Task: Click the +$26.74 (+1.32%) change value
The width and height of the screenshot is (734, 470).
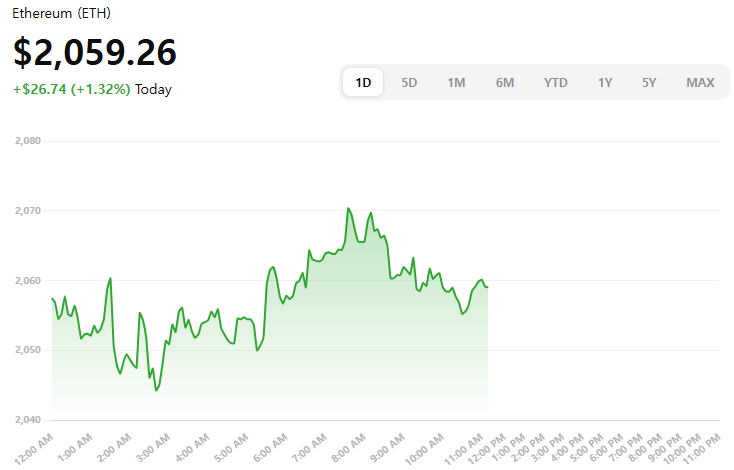Action: (71, 89)
